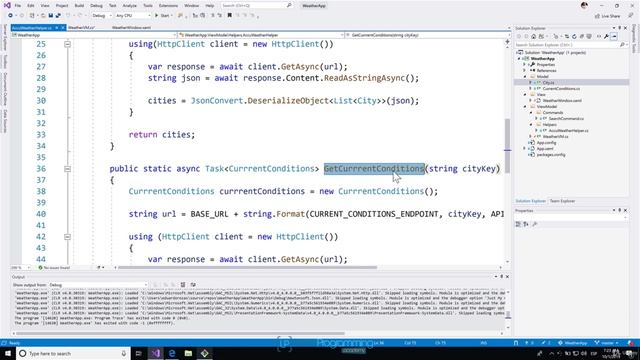This screenshot has height=360, width=640.
Task: Click the Live Share button
Action: [608, 16]
